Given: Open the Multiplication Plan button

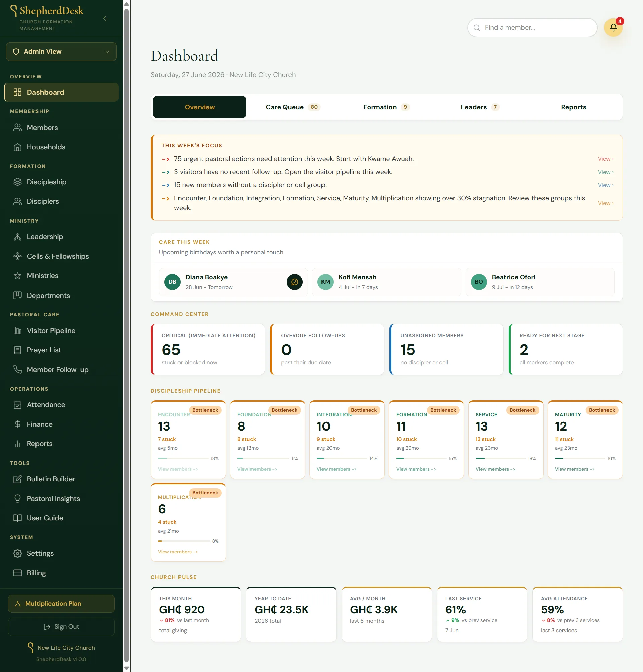Looking at the screenshot, I should click(61, 603).
